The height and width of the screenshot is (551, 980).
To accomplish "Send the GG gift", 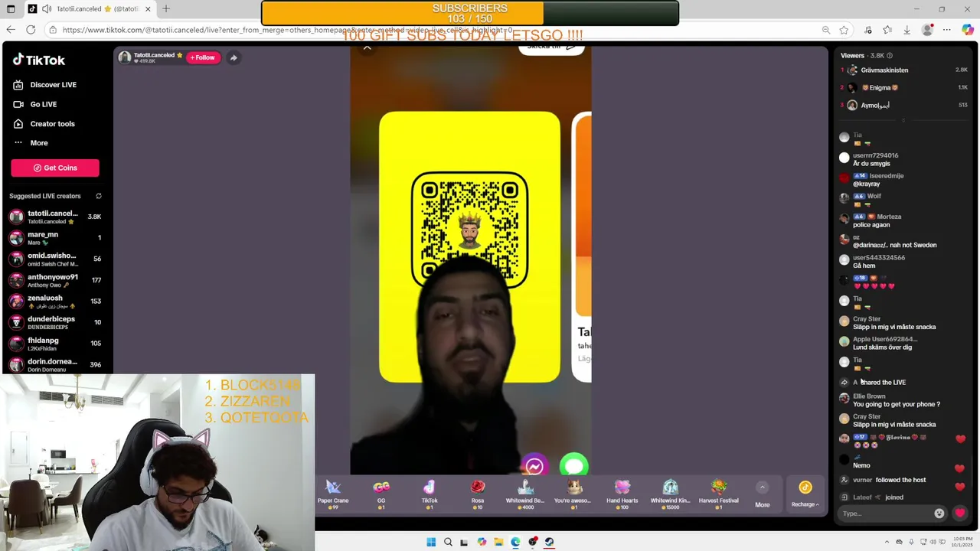I will pyautogui.click(x=381, y=494).
